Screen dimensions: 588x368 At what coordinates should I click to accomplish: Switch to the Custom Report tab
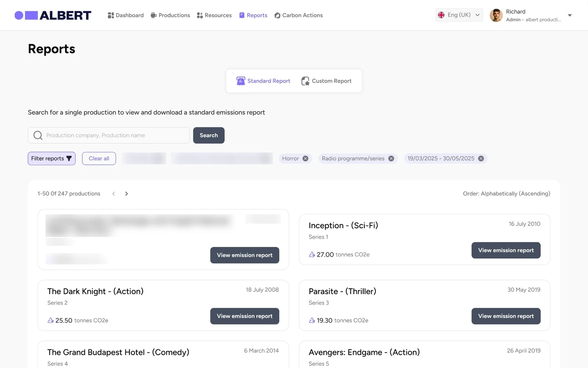click(x=326, y=81)
